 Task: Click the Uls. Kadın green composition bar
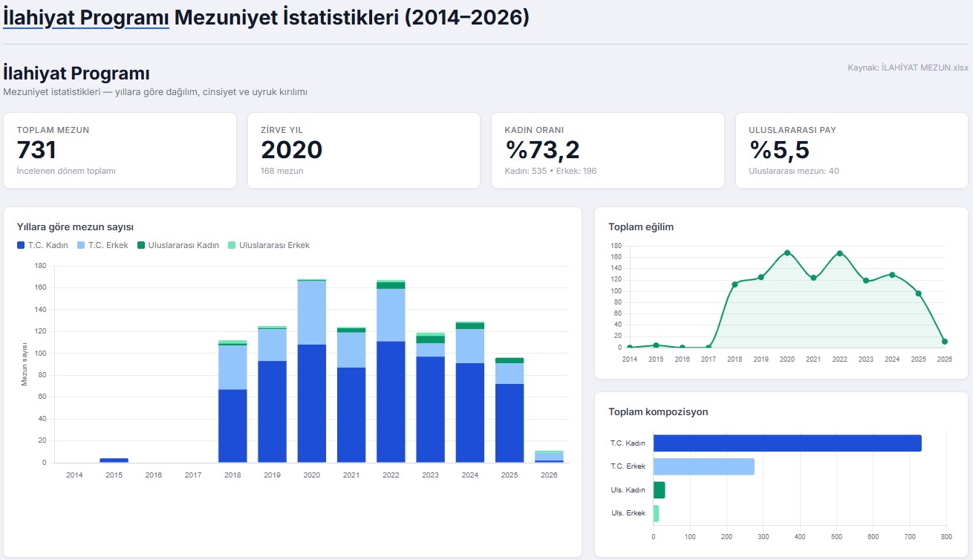coord(659,490)
